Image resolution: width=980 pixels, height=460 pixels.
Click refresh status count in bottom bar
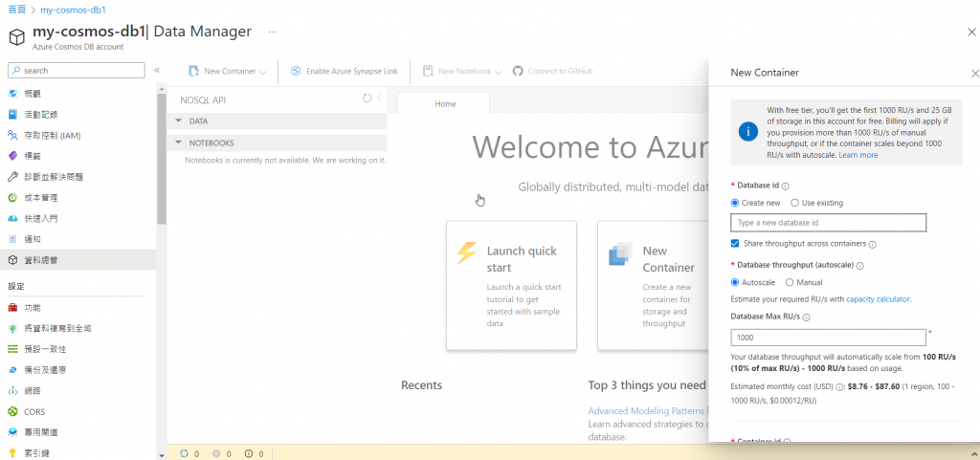[189, 453]
